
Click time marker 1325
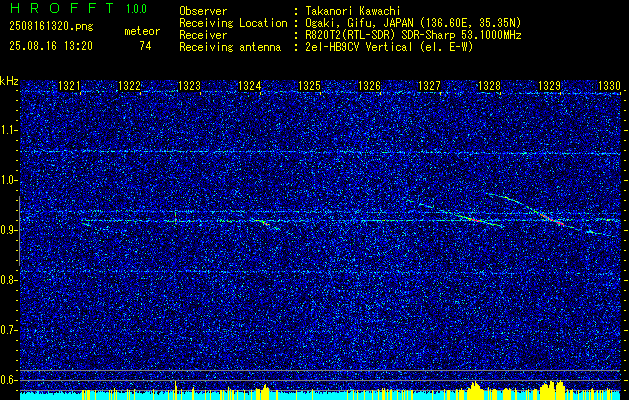tap(309, 86)
